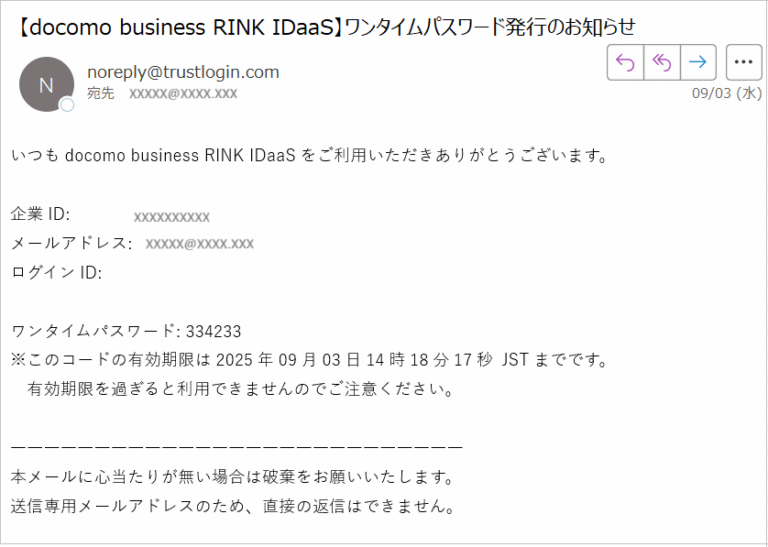
Task: Click the sender avatar with letter N
Action: [x=47, y=84]
